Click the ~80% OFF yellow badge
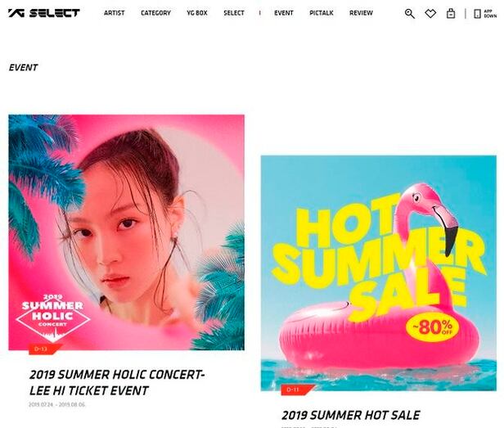This screenshot has height=428, width=504. click(432, 327)
